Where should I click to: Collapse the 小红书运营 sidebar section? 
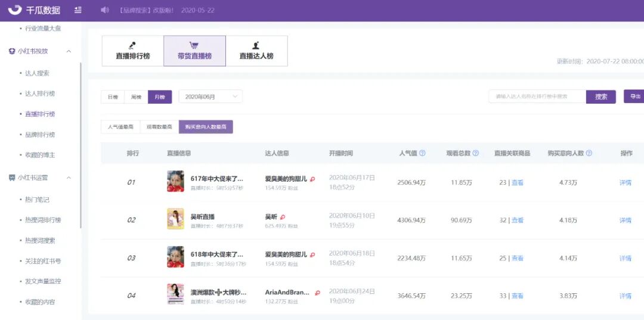pos(69,178)
